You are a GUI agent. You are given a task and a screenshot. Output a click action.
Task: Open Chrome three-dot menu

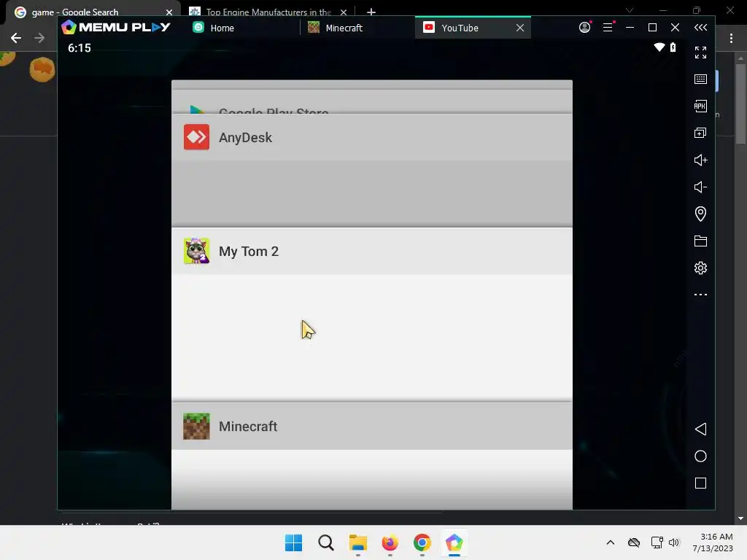click(x=731, y=38)
